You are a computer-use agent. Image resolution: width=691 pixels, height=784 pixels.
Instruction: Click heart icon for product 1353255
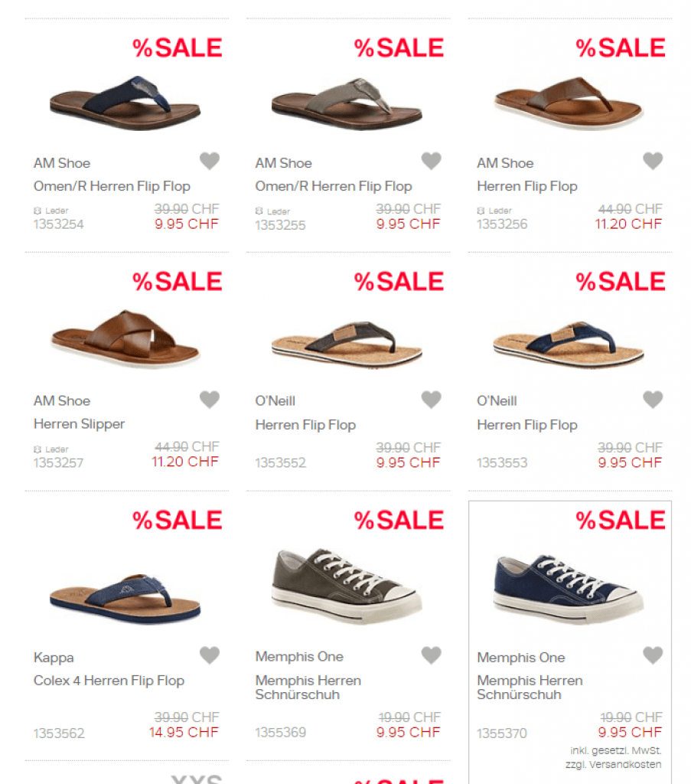(431, 161)
